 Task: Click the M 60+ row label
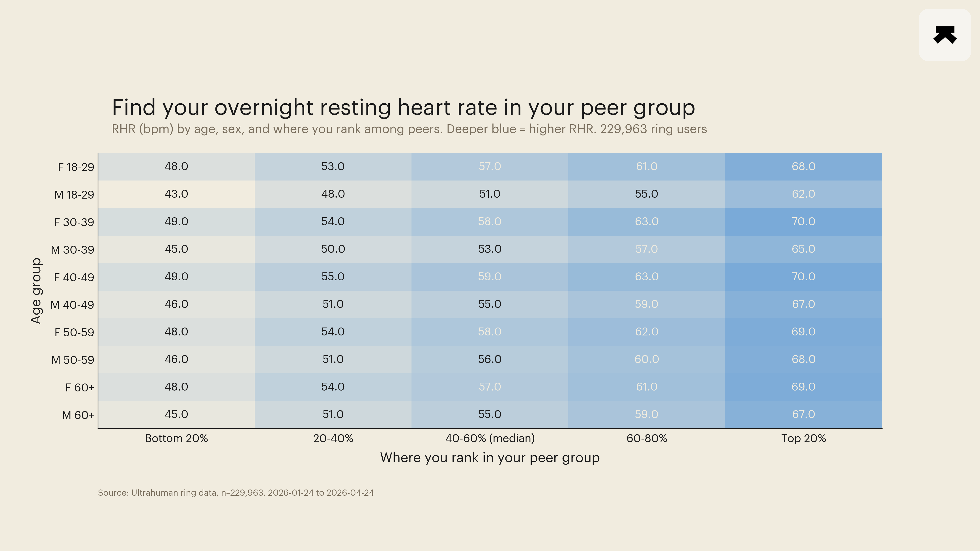point(78,415)
